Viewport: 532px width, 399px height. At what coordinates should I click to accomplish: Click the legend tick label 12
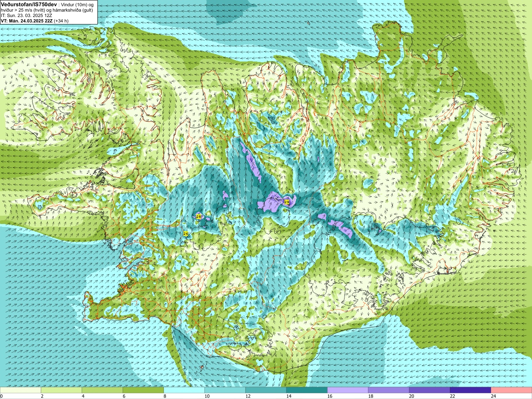248,396
